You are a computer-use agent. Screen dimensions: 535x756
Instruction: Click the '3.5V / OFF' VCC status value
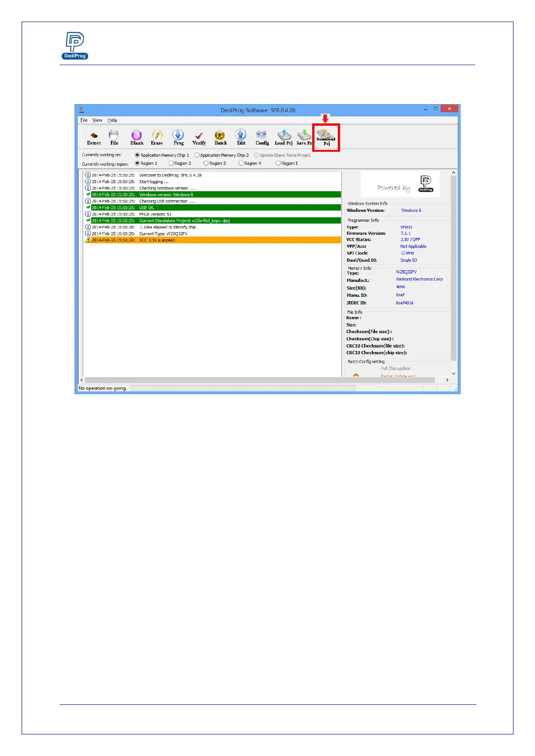[410, 240]
